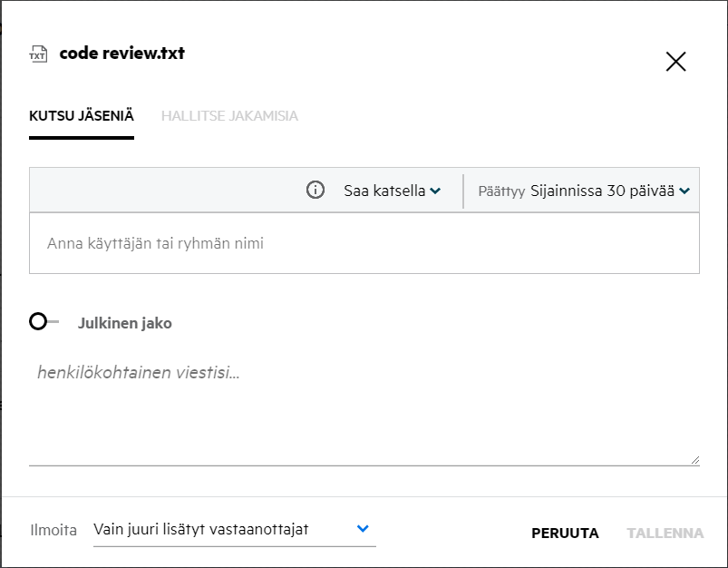This screenshot has height=568, width=728.
Task: Focus the user or group name field
Action: 363,243
